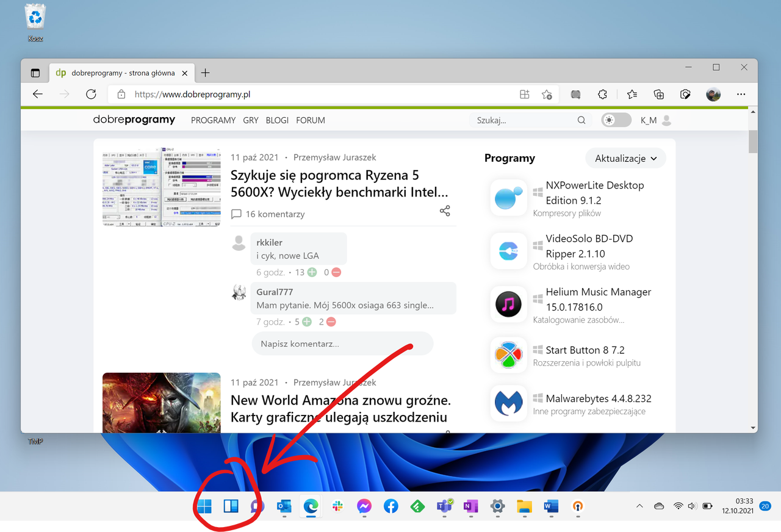The width and height of the screenshot is (781, 532).
Task: Open the clock showing 03:33 12.10.2021
Action: [738, 506]
